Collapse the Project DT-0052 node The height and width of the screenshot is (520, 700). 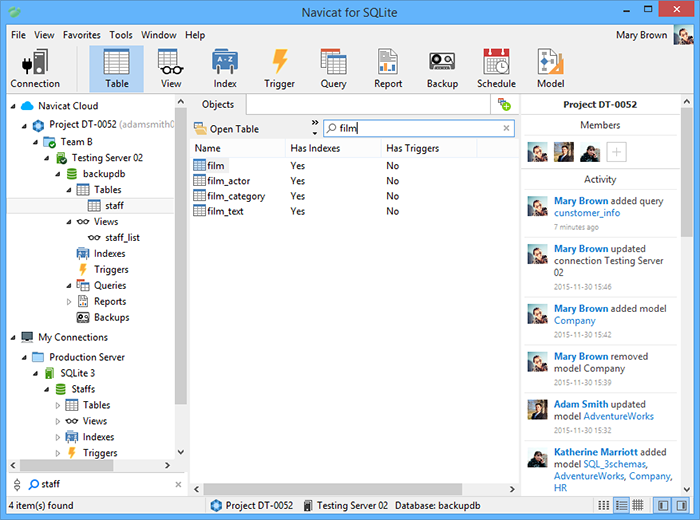click(24, 126)
